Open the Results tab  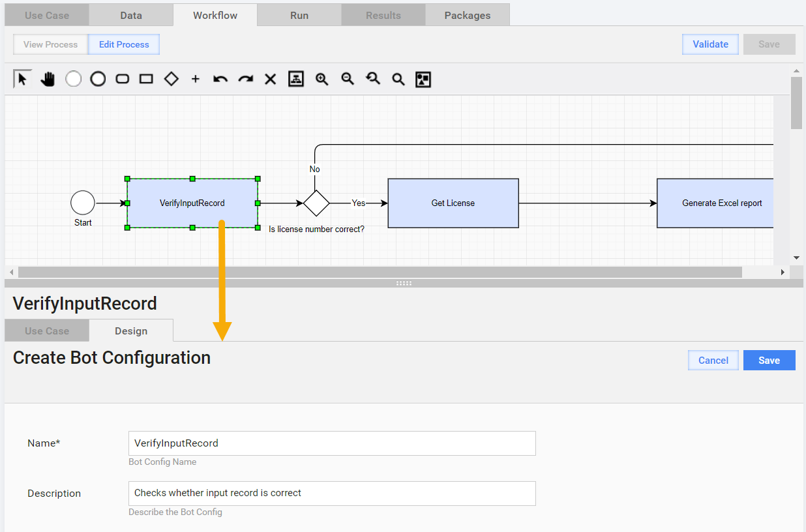tap(383, 15)
